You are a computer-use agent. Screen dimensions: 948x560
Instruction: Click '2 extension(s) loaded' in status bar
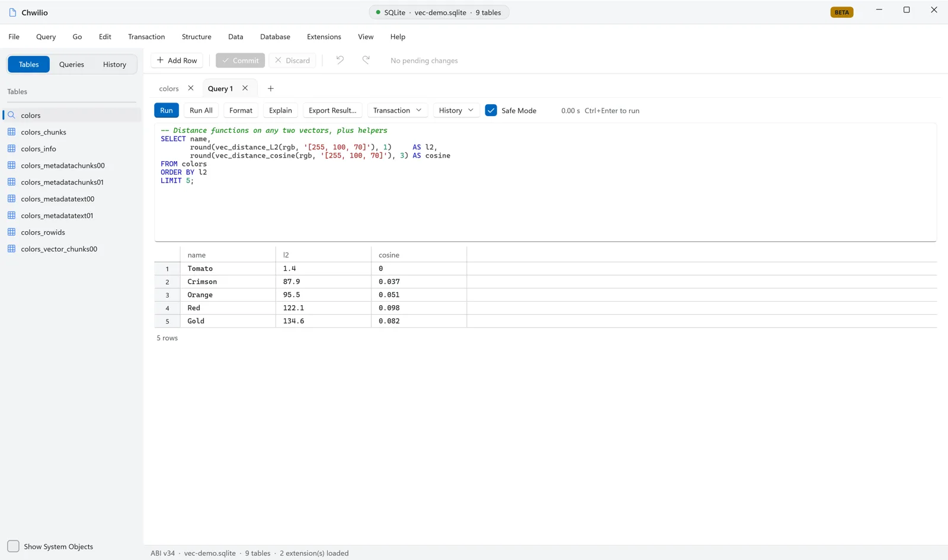point(314,553)
